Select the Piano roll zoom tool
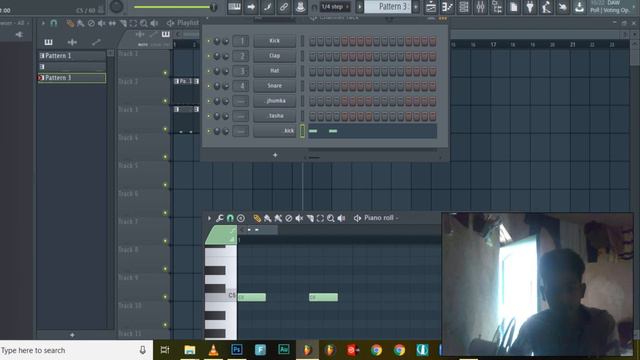The height and width of the screenshot is (360, 640). pos(331,218)
